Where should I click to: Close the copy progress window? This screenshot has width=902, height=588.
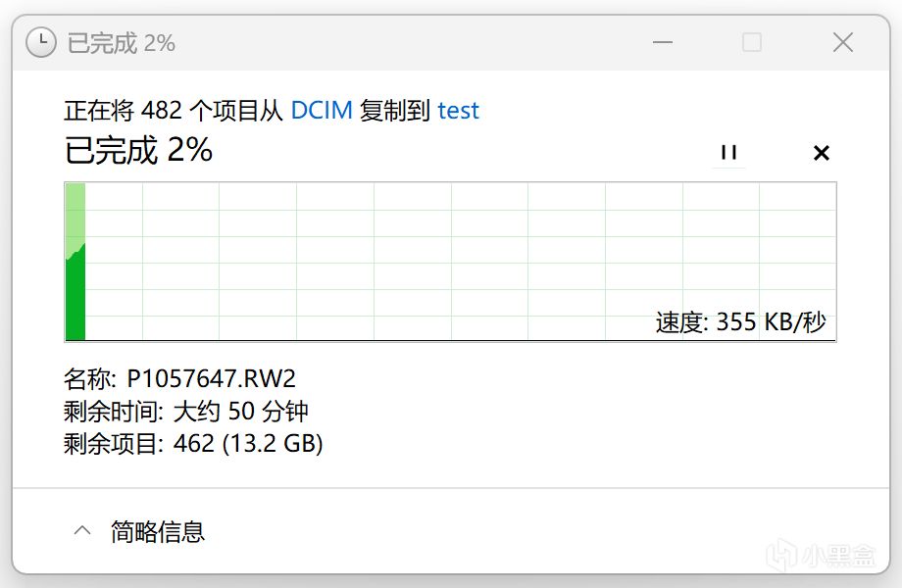click(x=842, y=42)
